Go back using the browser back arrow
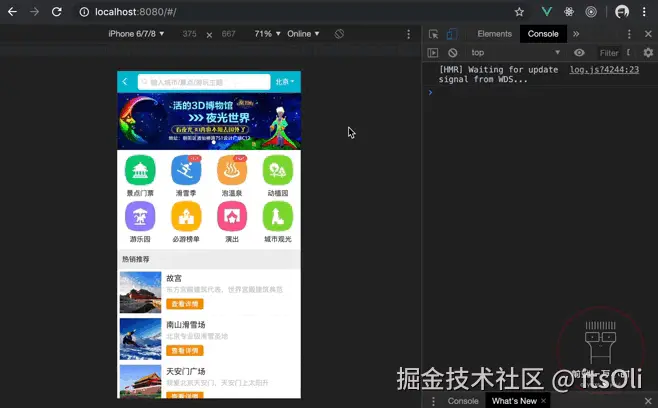This screenshot has width=658, height=408. [x=12, y=12]
